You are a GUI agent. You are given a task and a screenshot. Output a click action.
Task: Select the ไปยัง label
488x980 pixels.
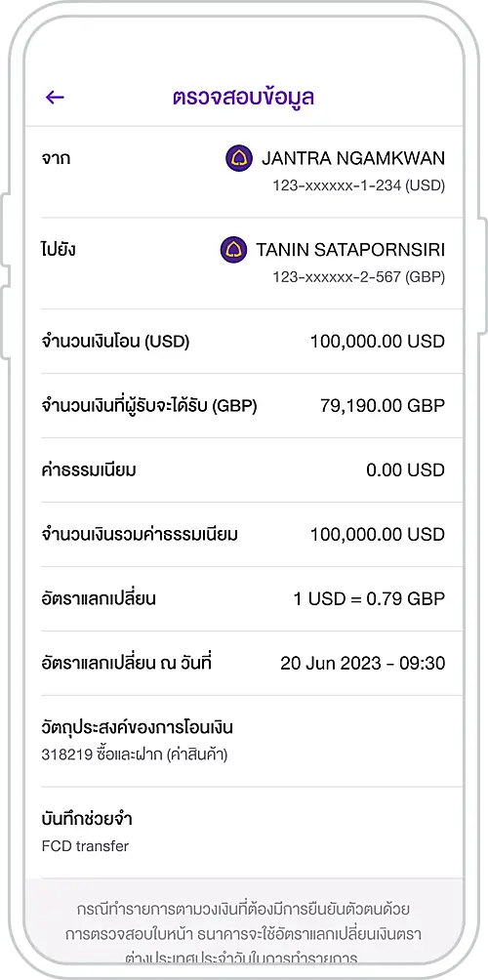click(59, 249)
